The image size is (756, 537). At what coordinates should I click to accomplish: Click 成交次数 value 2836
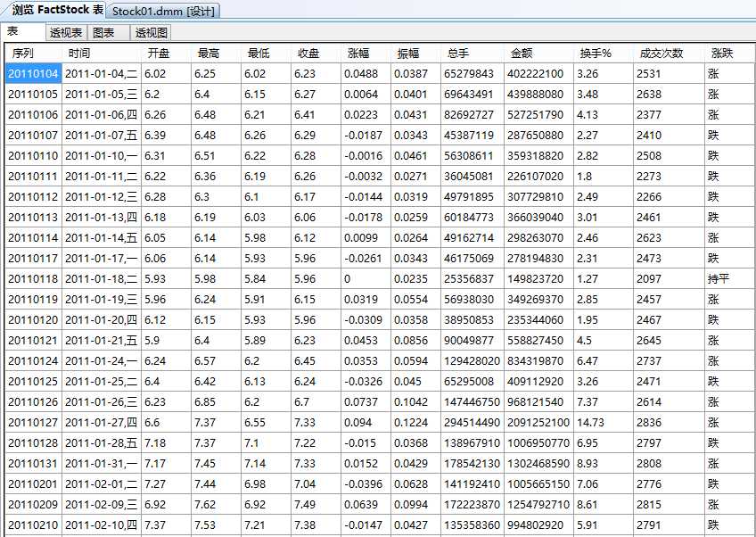pyautogui.click(x=670, y=422)
